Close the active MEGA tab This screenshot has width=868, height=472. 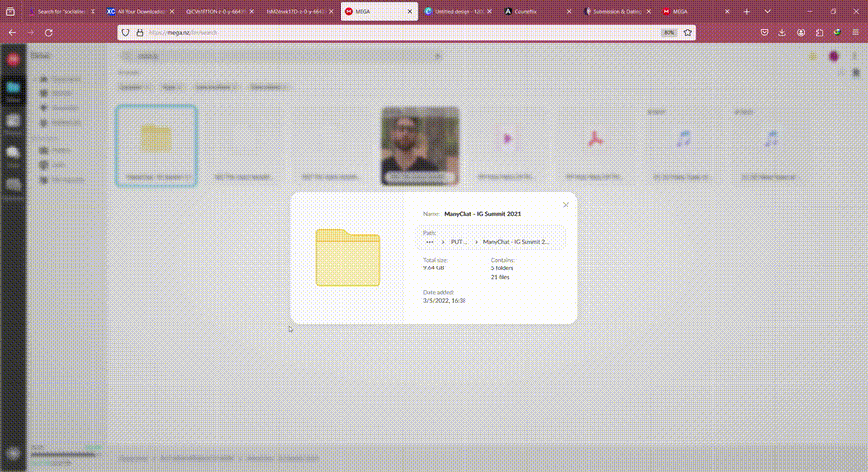click(410, 11)
